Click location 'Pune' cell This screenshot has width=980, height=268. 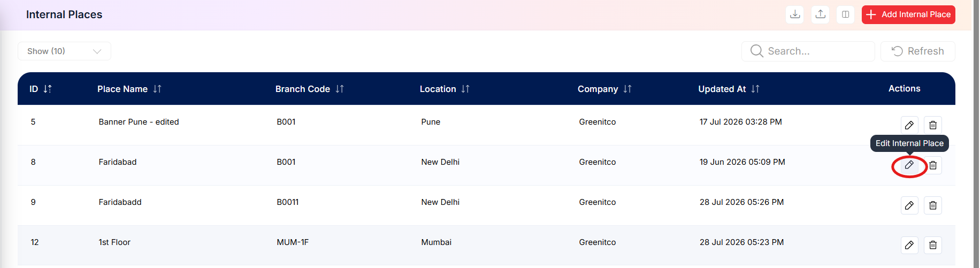point(431,122)
